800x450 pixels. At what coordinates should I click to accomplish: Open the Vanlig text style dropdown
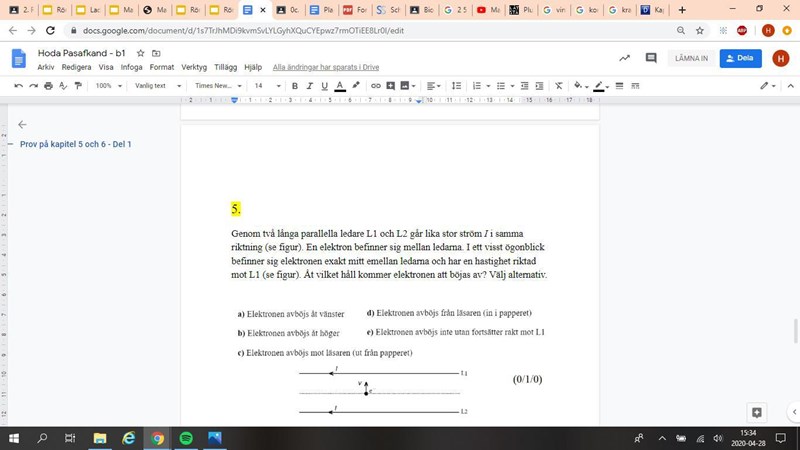click(x=160, y=86)
